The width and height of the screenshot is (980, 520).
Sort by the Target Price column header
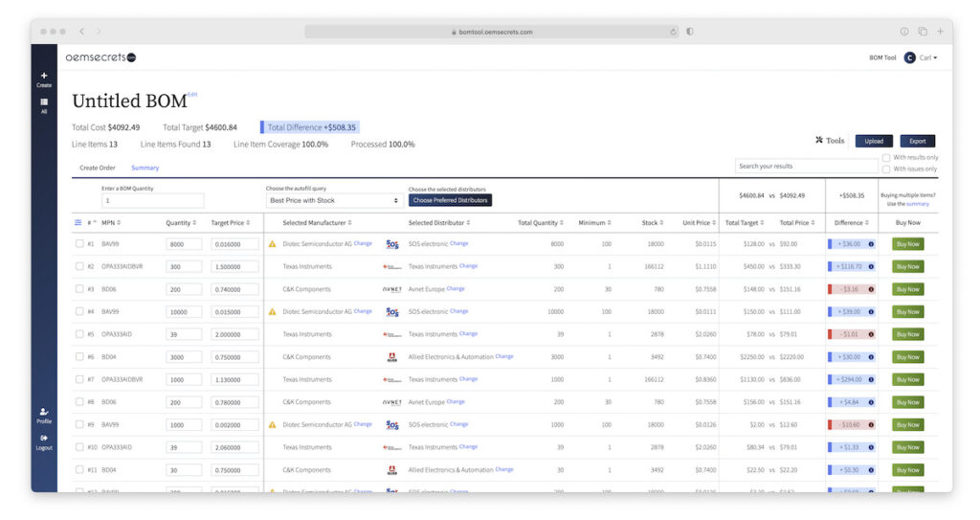pos(230,223)
